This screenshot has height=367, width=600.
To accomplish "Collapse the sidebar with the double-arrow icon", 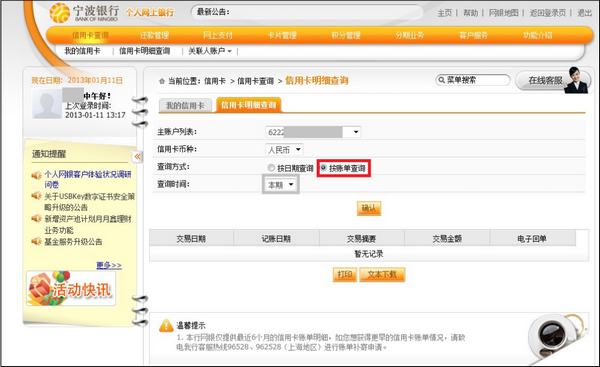I will 137,157.
